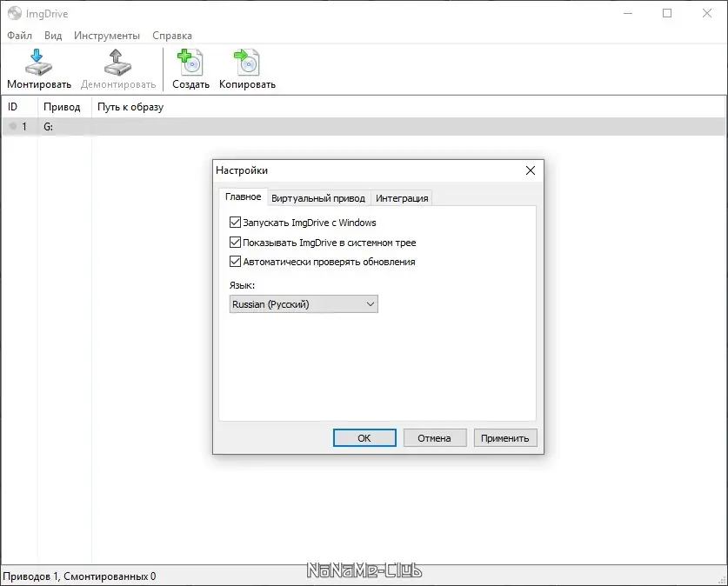728x586 pixels.
Task: Confirm settings with the OK button
Action: pyautogui.click(x=364, y=438)
